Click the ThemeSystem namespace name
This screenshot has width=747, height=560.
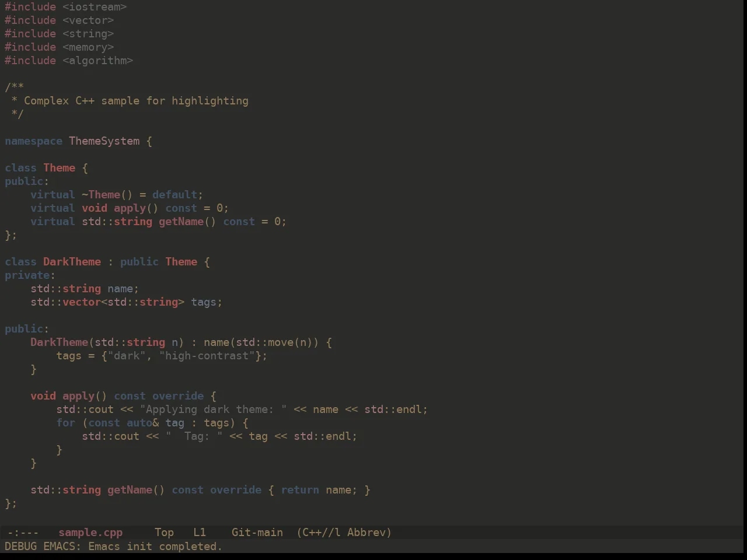coord(104,141)
